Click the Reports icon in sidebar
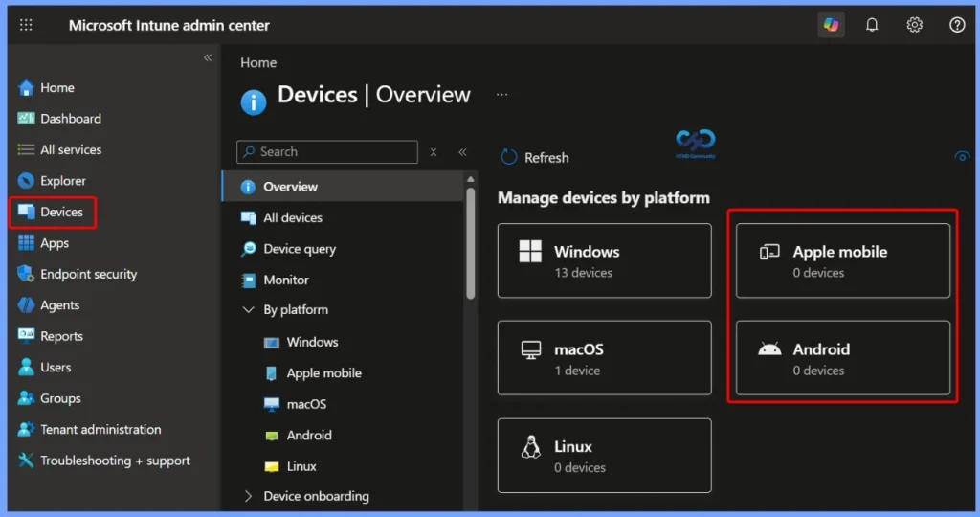Screen dimensions: 980x517 (x=26, y=336)
